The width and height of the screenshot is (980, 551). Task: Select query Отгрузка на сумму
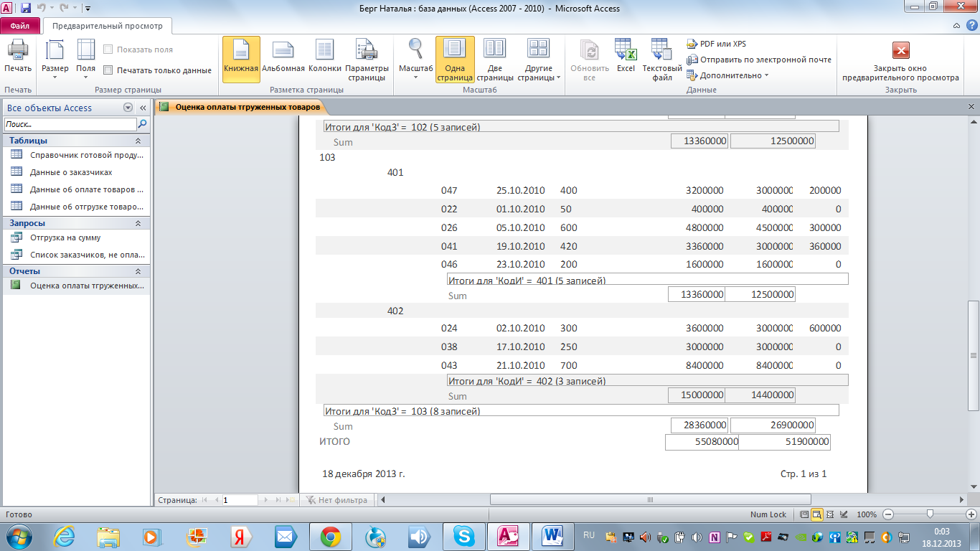click(x=77, y=237)
